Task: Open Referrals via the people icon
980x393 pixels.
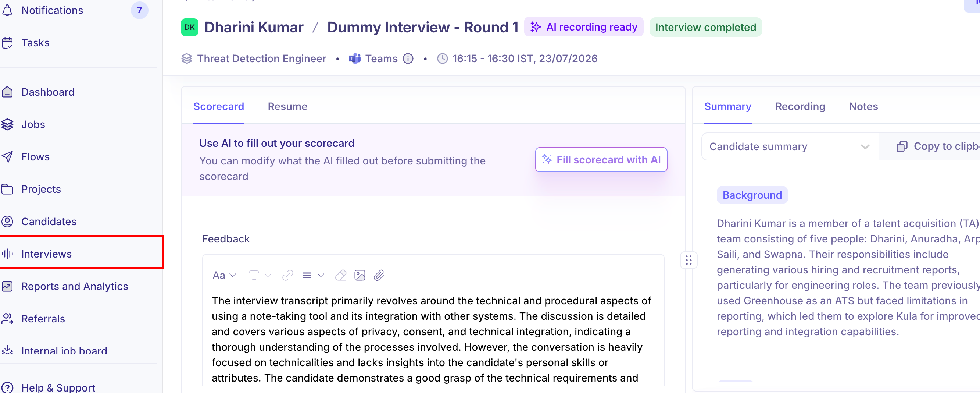Action: [7, 319]
